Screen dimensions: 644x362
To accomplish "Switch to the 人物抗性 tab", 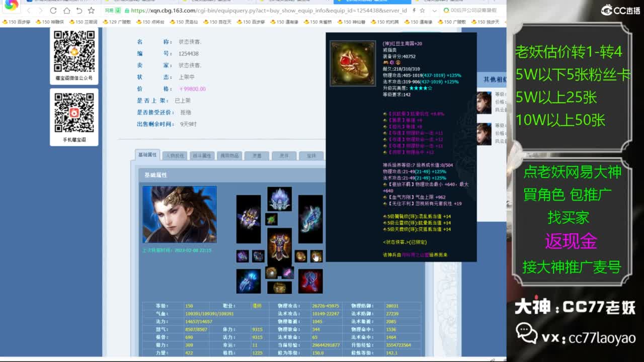I will click(x=174, y=156).
